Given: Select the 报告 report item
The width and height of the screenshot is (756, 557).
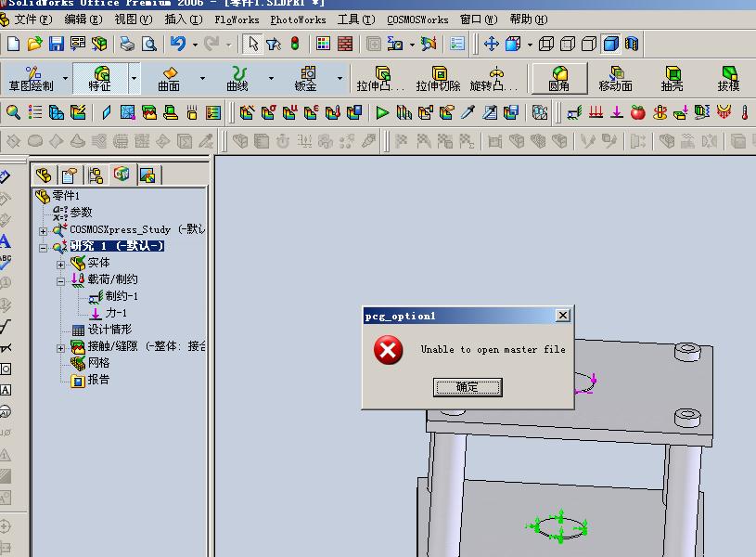Looking at the screenshot, I should pos(90,380).
